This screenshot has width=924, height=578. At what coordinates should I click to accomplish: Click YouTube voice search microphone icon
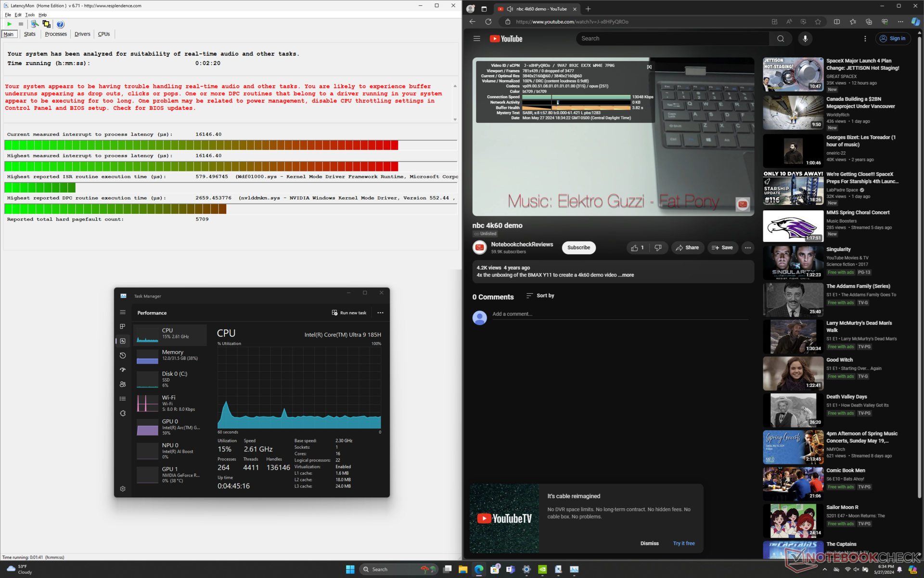(x=805, y=39)
